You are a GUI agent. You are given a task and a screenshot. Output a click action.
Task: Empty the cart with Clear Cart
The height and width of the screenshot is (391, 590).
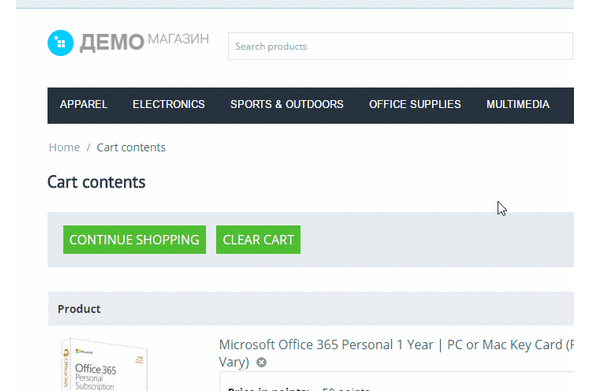coord(258,240)
